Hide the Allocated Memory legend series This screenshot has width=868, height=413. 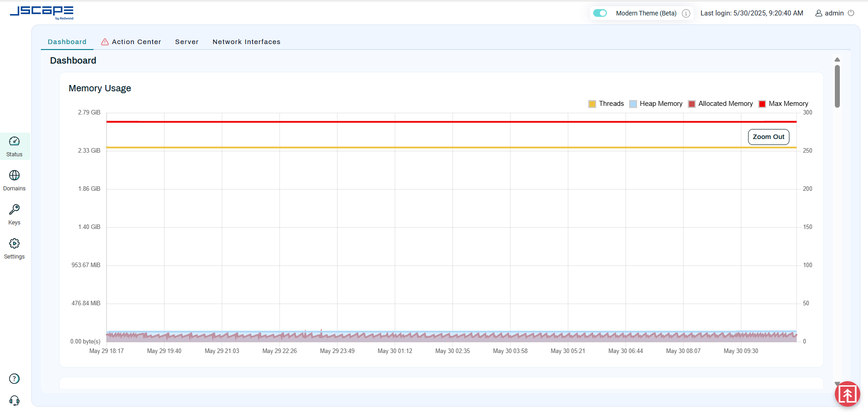click(720, 104)
